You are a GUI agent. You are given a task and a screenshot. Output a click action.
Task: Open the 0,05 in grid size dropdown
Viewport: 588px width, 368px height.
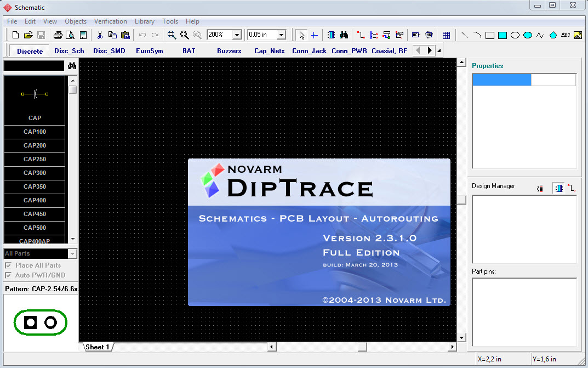[x=281, y=35]
